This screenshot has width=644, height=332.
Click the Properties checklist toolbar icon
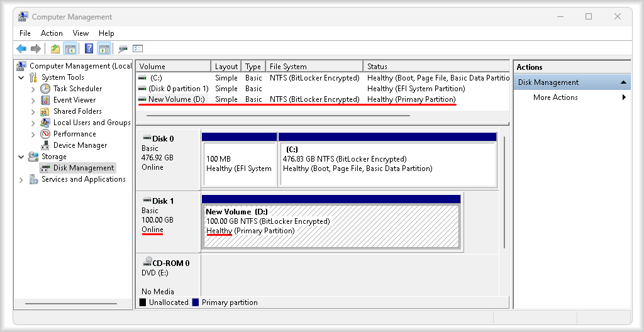(138, 49)
